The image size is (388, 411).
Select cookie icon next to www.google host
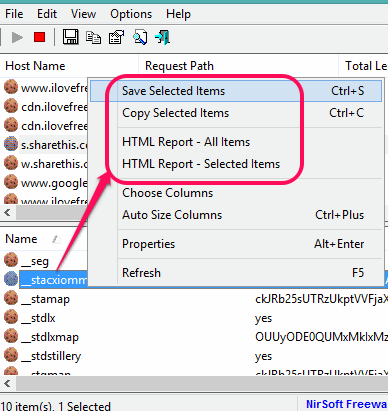point(11,182)
